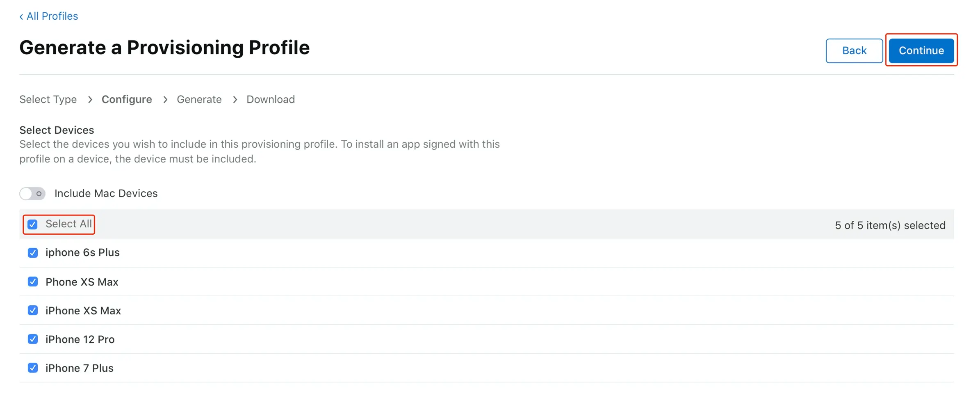
Task: Click the chevron after Select Type
Action: [90, 99]
